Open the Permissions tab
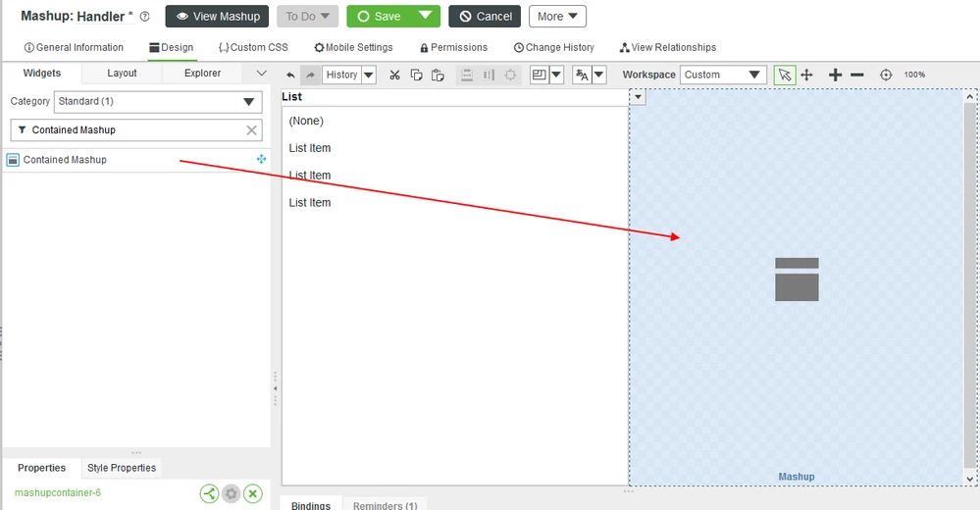This screenshot has height=510, width=980. [454, 47]
